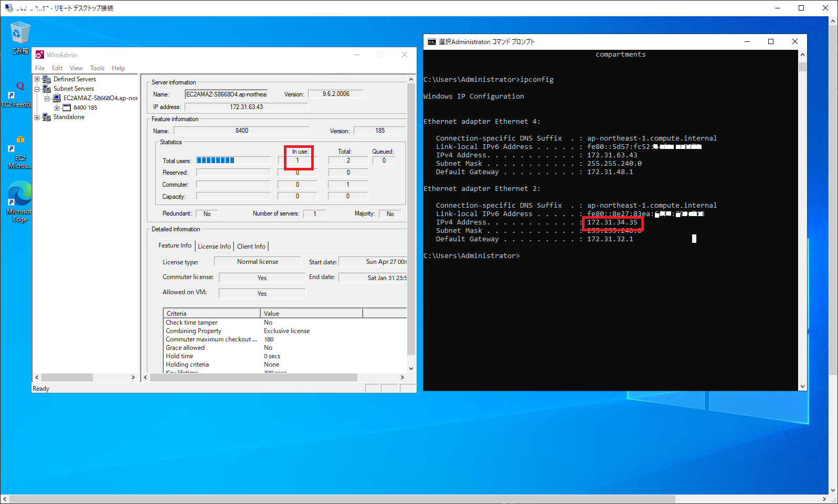Open the Tools menu in WlmAdmin
This screenshot has height=504, width=838.
pyautogui.click(x=97, y=68)
